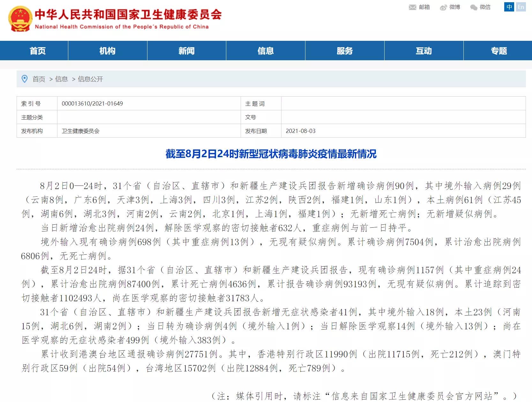Click the line 当日新增治愈出院病例24例

coord(98,228)
